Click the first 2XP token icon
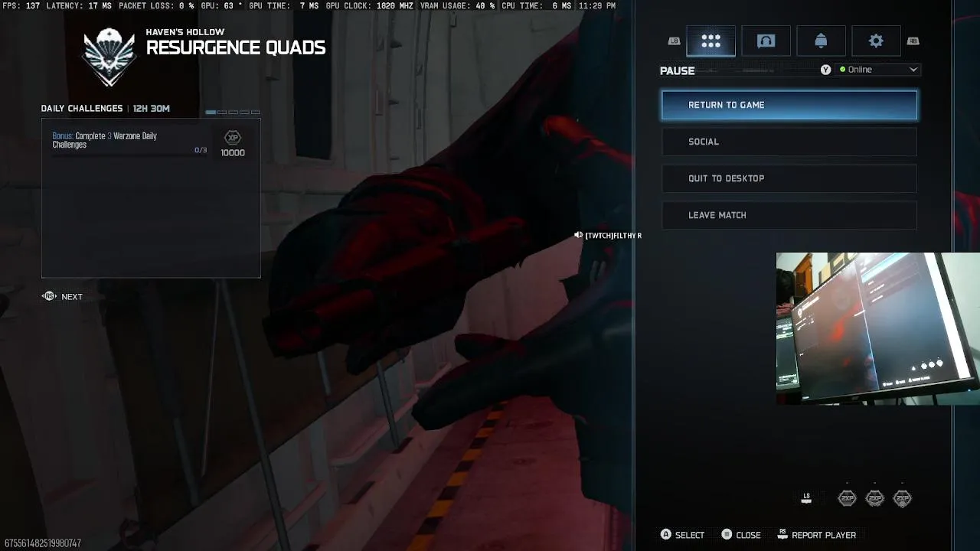Viewport: 980px width, 551px height. click(x=847, y=498)
